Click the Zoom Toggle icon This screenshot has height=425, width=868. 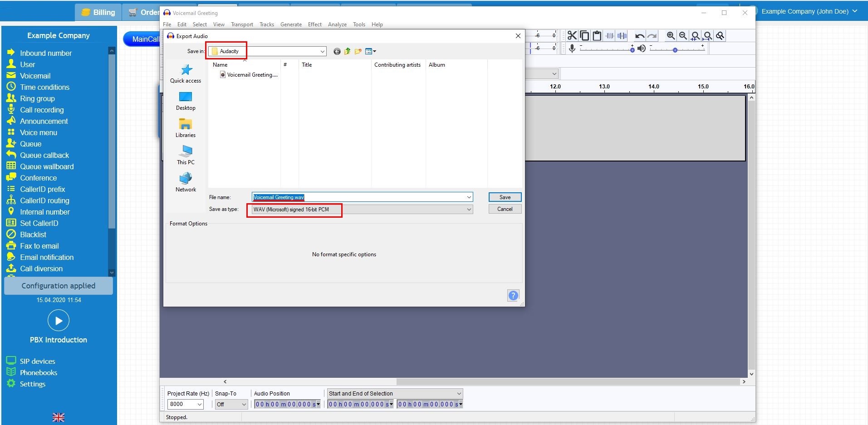pos(720,36)
